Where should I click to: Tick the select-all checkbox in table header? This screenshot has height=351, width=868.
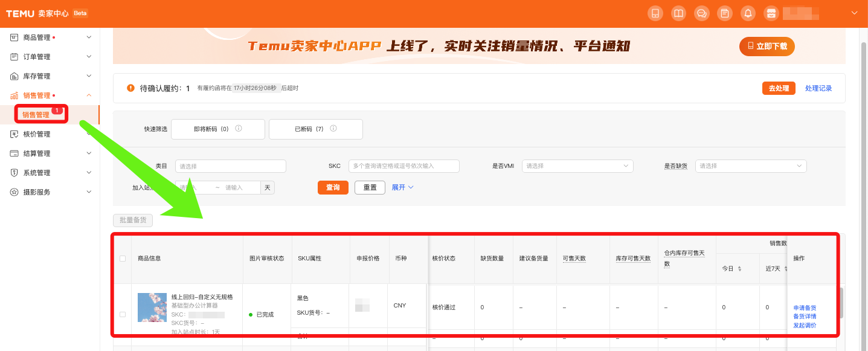123,259
